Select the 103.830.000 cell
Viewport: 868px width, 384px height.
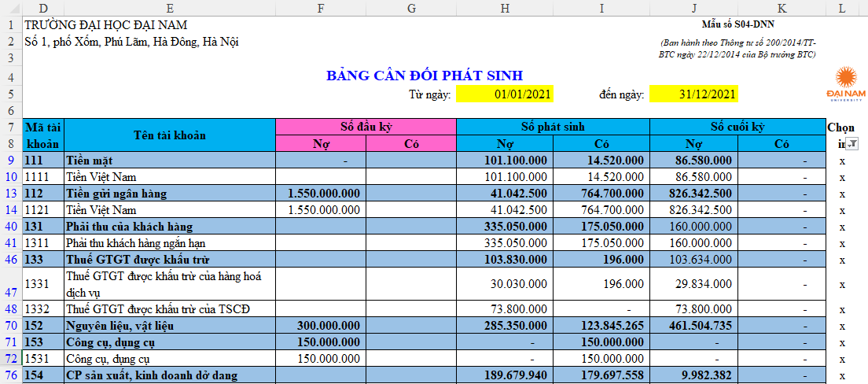[x=504, y=260]
